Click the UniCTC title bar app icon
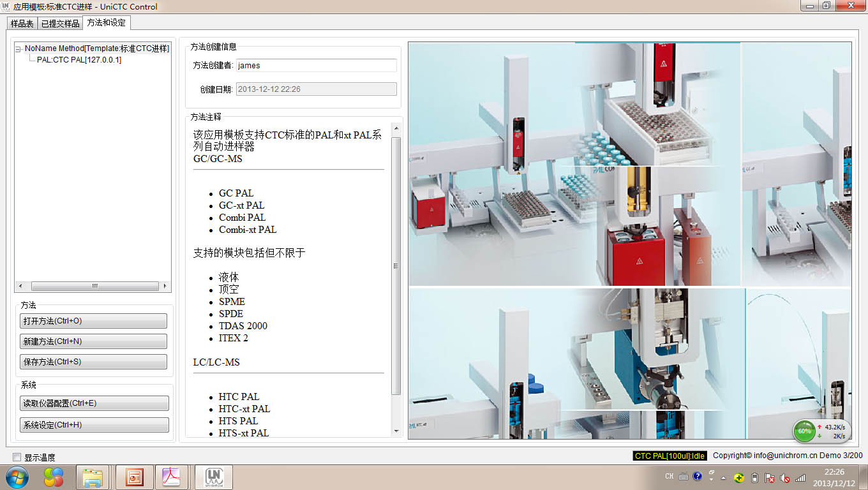The image size is (868, 490). click(x=6, y=6)
